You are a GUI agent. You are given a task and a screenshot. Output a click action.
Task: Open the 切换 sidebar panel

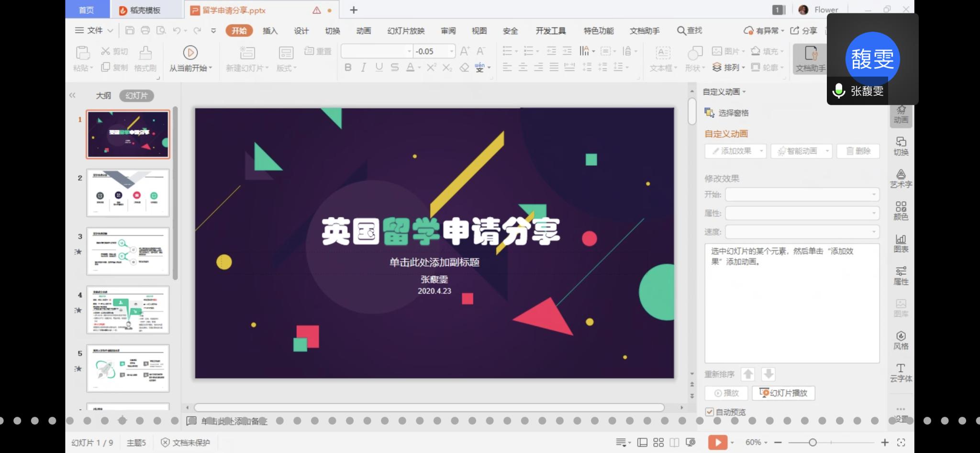coord(901,146)
